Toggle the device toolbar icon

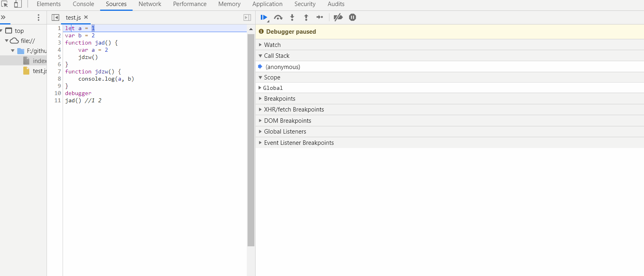pos(18,4)
